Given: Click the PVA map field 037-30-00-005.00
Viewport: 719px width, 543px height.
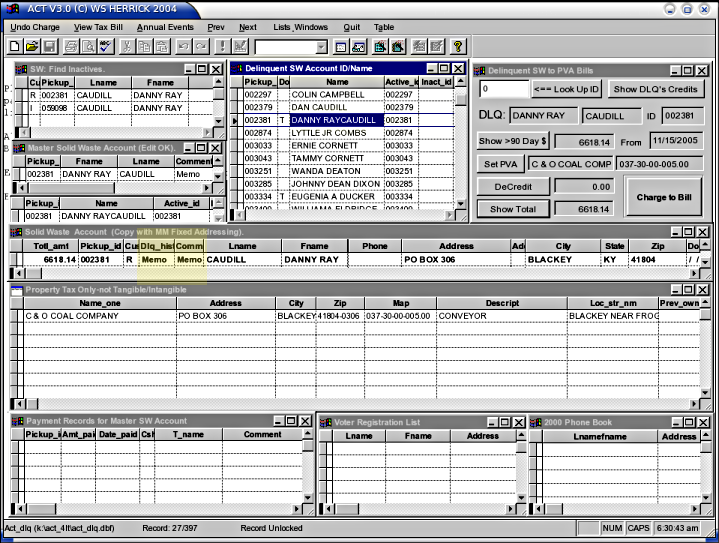Looking at the screenshot, I should [x=660, y=164].
